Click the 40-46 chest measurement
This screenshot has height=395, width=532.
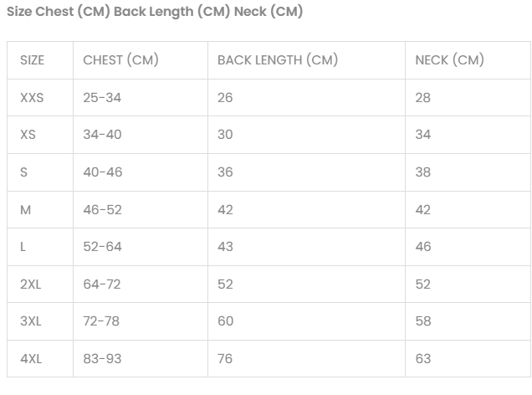pos(102,172)
